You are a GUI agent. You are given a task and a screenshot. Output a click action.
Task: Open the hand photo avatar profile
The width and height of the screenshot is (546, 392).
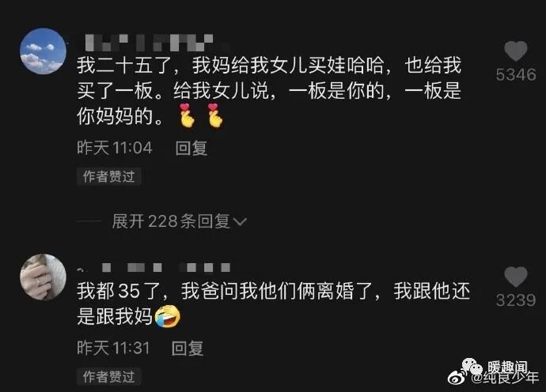(x=44, y=277)
